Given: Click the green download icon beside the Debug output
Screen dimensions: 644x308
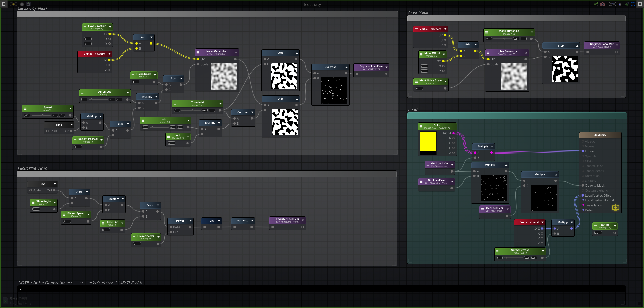Looking at the screenshot, I should tap(616, 207).
